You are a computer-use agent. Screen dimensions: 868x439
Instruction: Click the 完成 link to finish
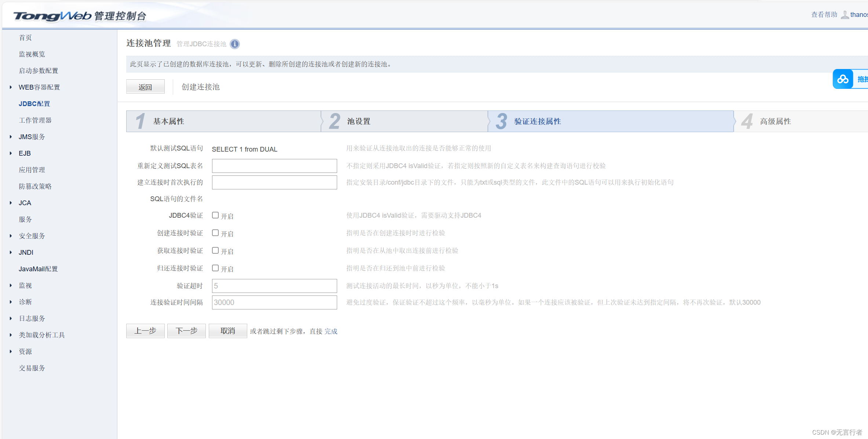[x=331, y=331]
